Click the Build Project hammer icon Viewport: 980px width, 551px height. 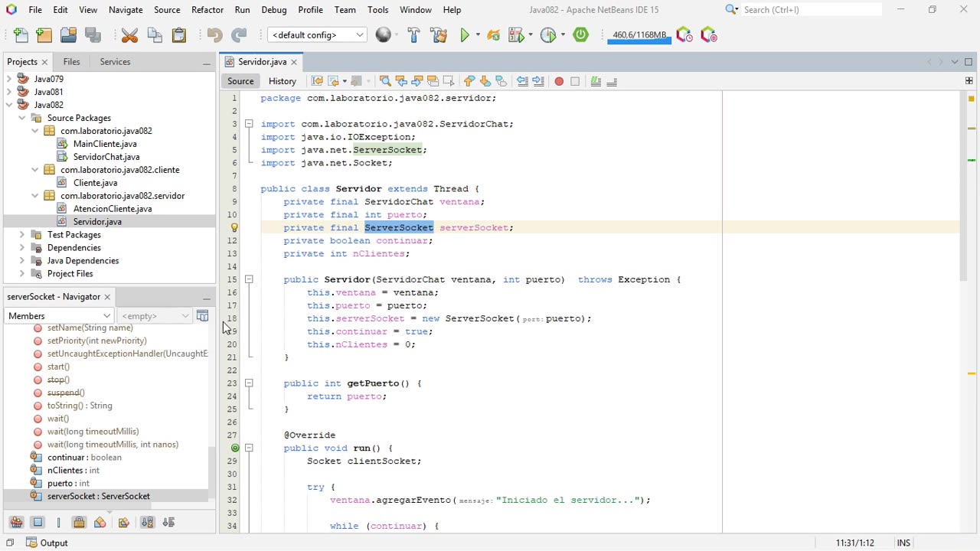pyautogui.click(x=413, y=35)
